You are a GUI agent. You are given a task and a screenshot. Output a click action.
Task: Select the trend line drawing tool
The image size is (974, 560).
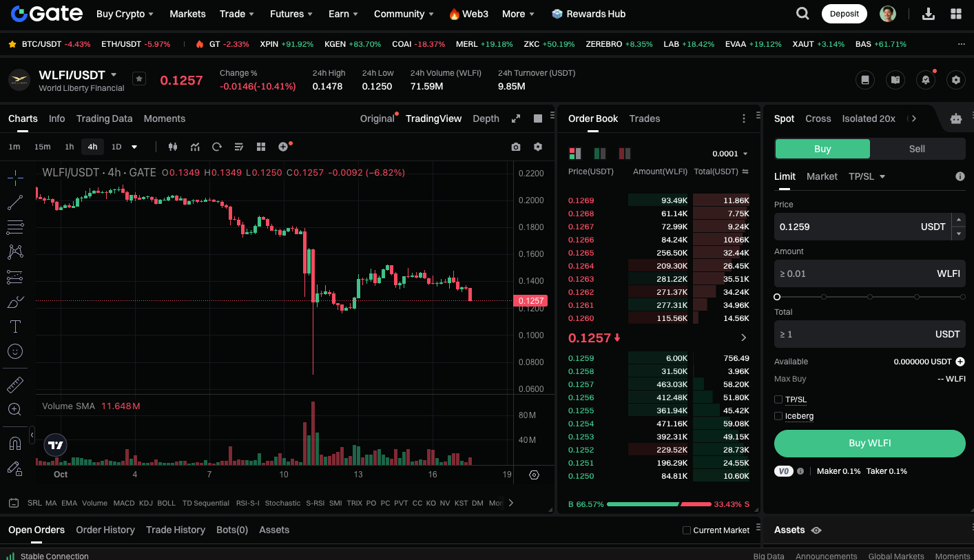pos(15,203)
